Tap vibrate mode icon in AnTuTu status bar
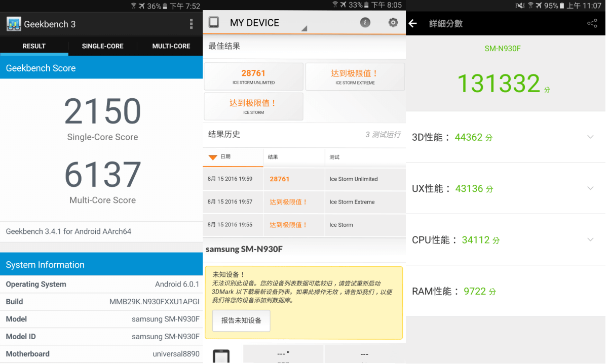Screen dimensions: 608x364 point(520,6)
